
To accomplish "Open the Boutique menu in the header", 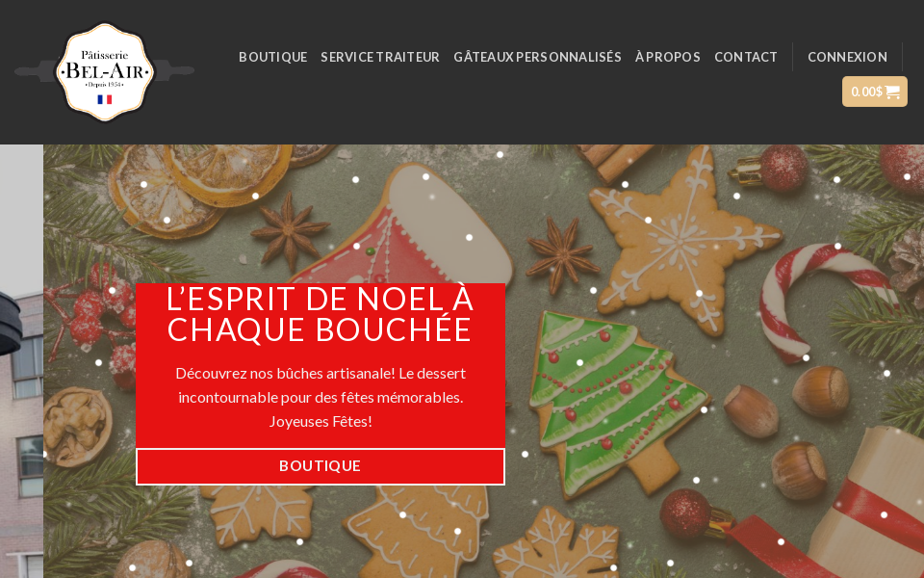I will (272, 57).
